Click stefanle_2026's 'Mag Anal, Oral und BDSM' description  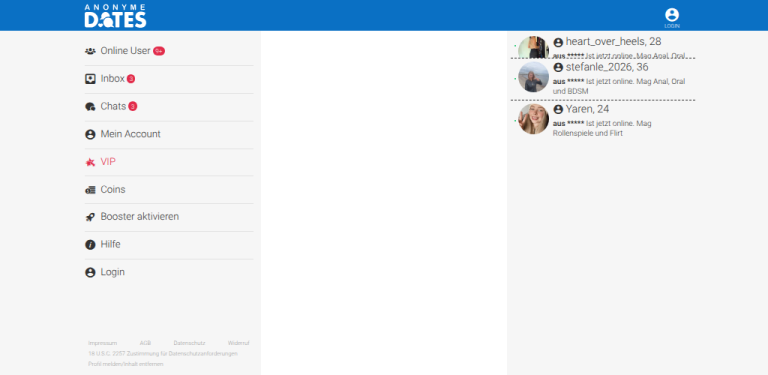click(x=619, y=86)
